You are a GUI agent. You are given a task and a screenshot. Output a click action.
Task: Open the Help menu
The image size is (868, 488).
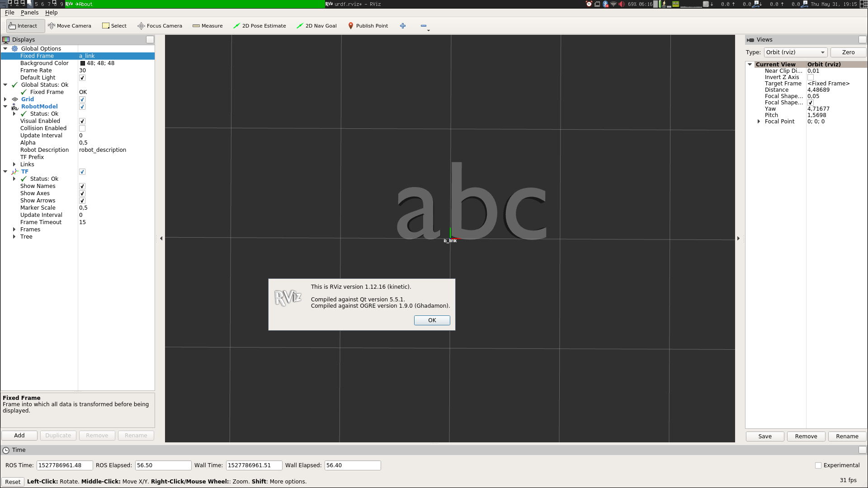(51, 13)
